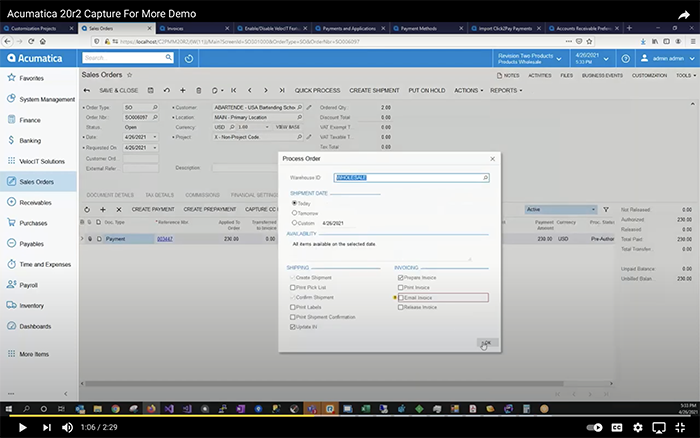Enable Email Invoice checkbox
The height and width of the screenshot is (438, 700).
tap(401, 298)
